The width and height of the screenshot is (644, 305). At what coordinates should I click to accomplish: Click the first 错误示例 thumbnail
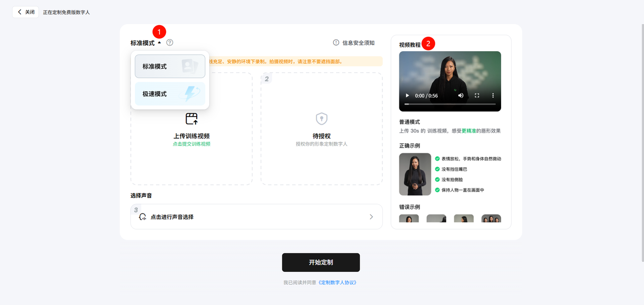pos(409,219)
